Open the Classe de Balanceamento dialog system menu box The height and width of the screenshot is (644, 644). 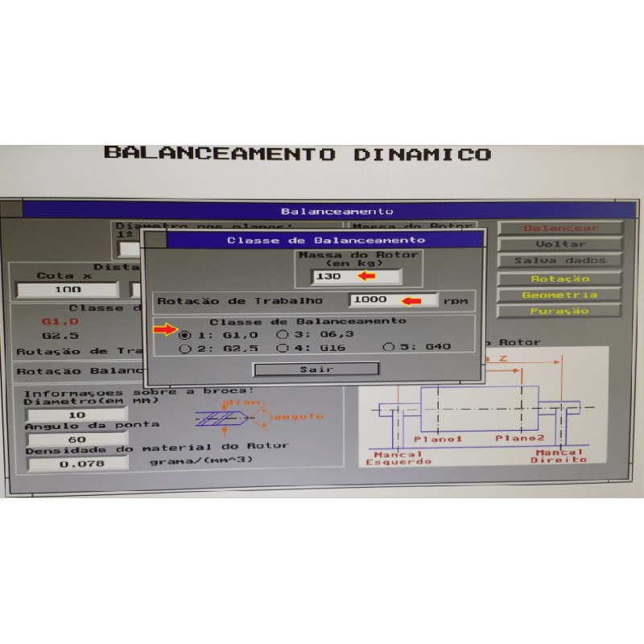155,239
